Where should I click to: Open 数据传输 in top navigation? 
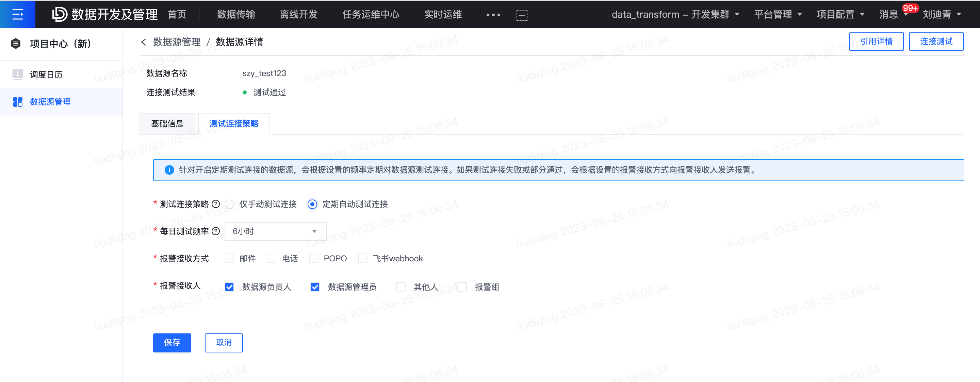[236, 14]
